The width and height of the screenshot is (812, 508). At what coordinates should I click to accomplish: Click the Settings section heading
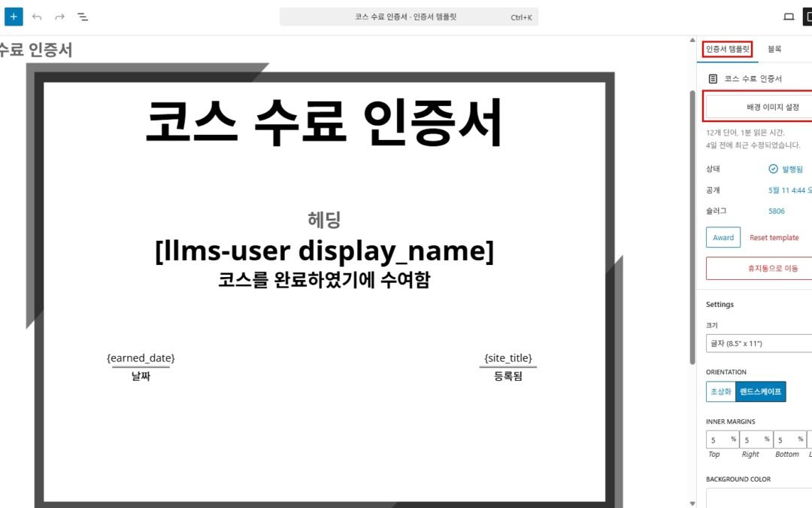click(720, 304)
